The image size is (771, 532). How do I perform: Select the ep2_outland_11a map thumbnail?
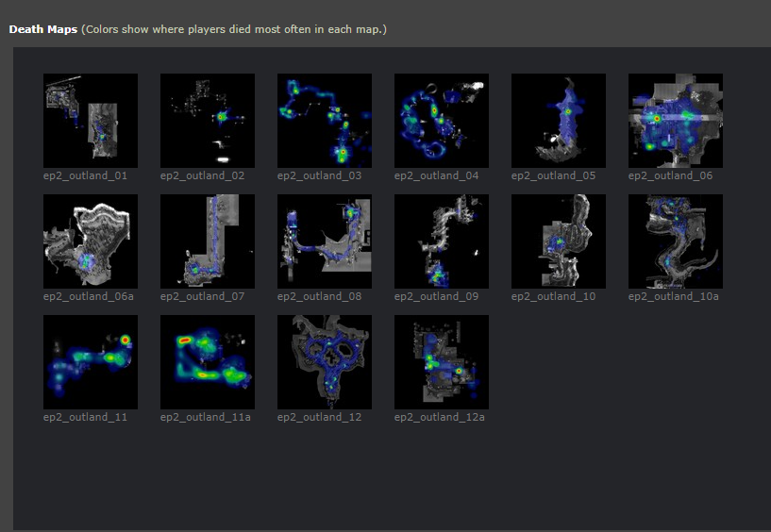click(208, 362)
